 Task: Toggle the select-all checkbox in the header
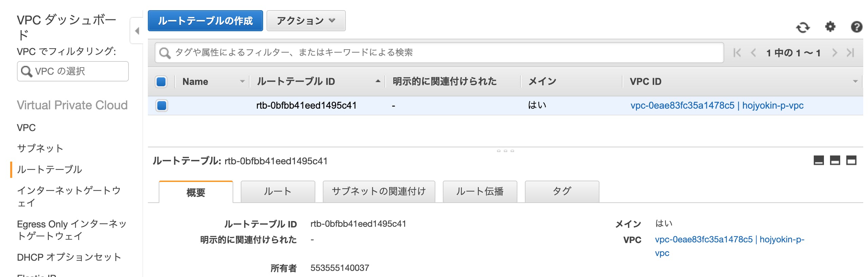tap(162, 81)
